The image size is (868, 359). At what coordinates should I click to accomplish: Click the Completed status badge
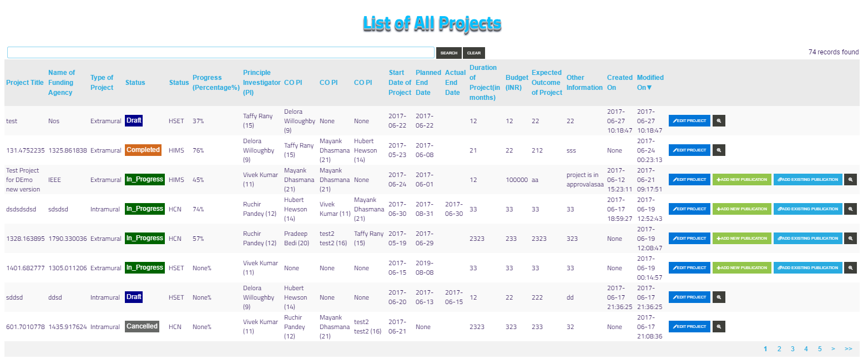click(x=143, y=150)
